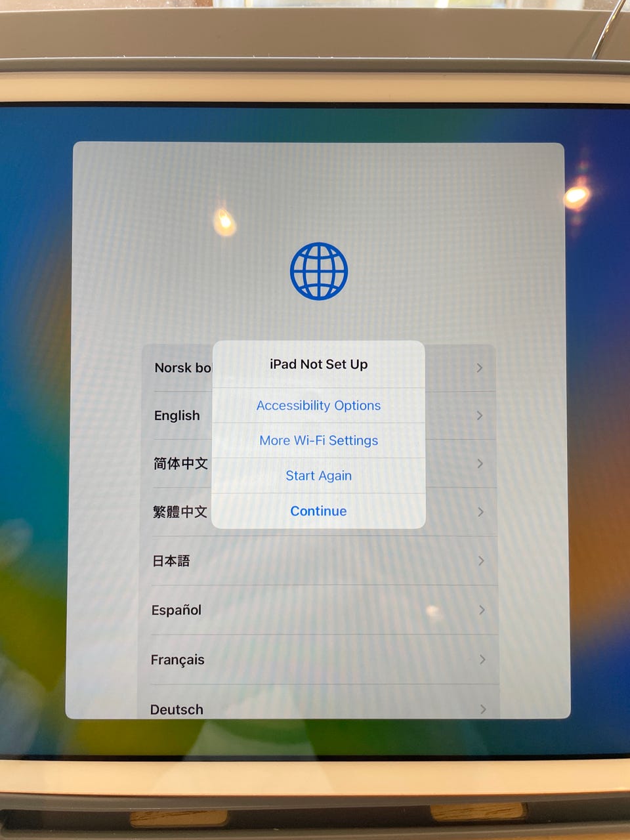Open Accessibility Options from the dialog
The image size is (630, 840).
point(318,406)
